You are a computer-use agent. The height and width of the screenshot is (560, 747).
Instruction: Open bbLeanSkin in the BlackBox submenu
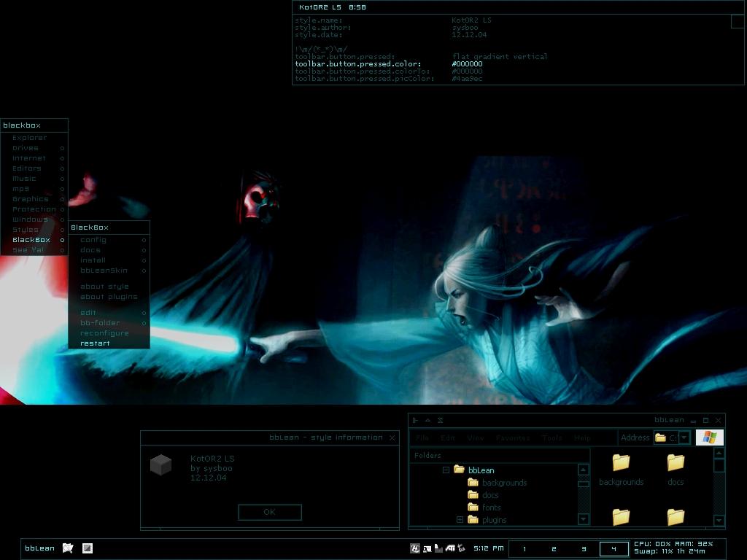pyautogui.click(x=109, y=271)
